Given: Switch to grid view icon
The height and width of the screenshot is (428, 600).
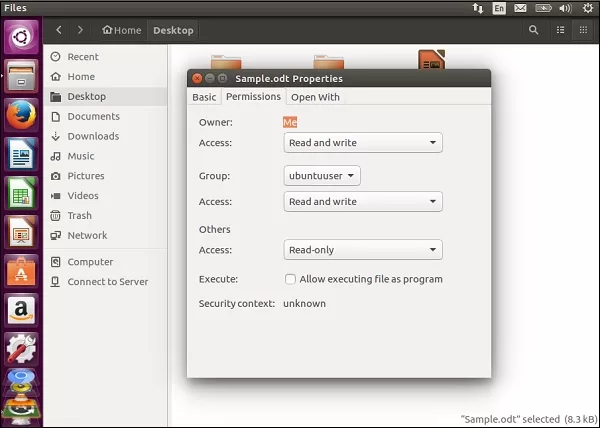Looking at the screenshot, I should (x=585, y=30).
